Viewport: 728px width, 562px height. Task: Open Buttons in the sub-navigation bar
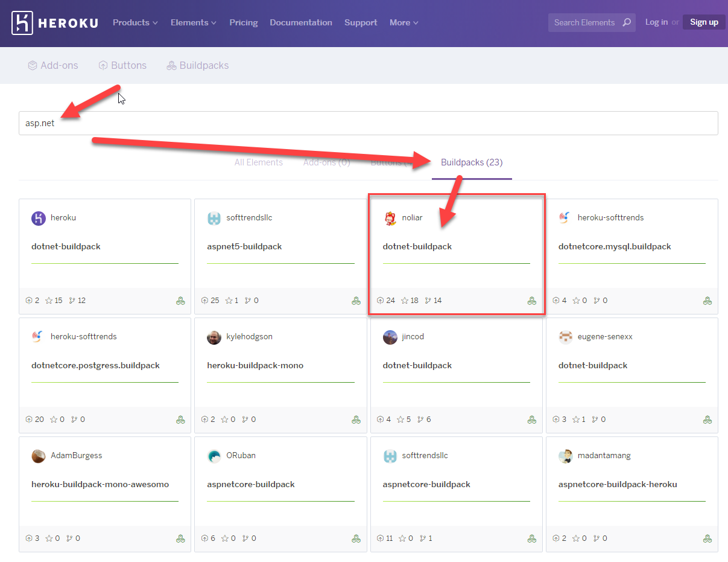coord(122,65)
